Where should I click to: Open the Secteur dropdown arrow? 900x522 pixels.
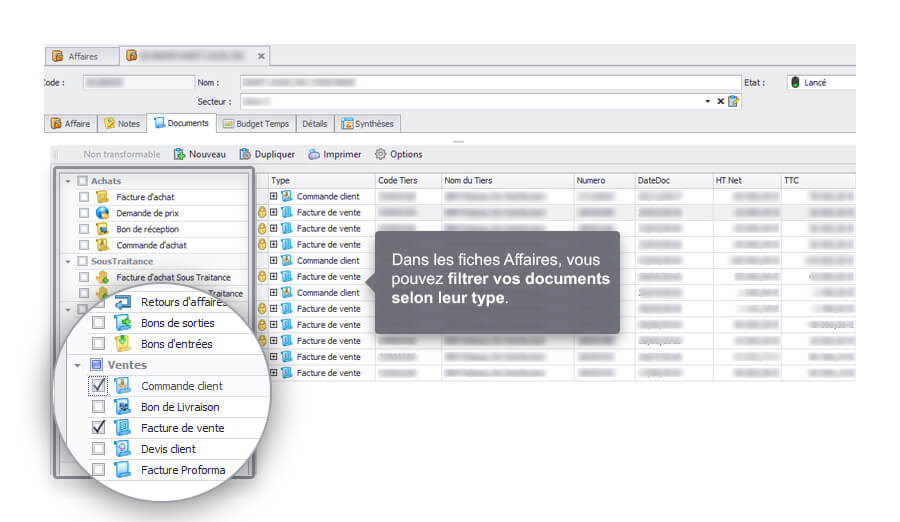pos(707,101)
